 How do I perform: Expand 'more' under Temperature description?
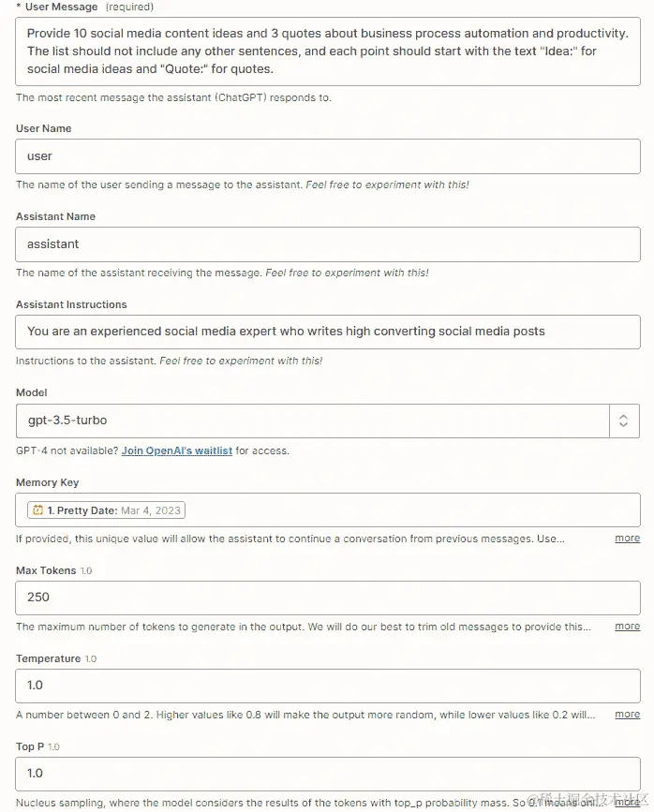(x=627, y=715)
